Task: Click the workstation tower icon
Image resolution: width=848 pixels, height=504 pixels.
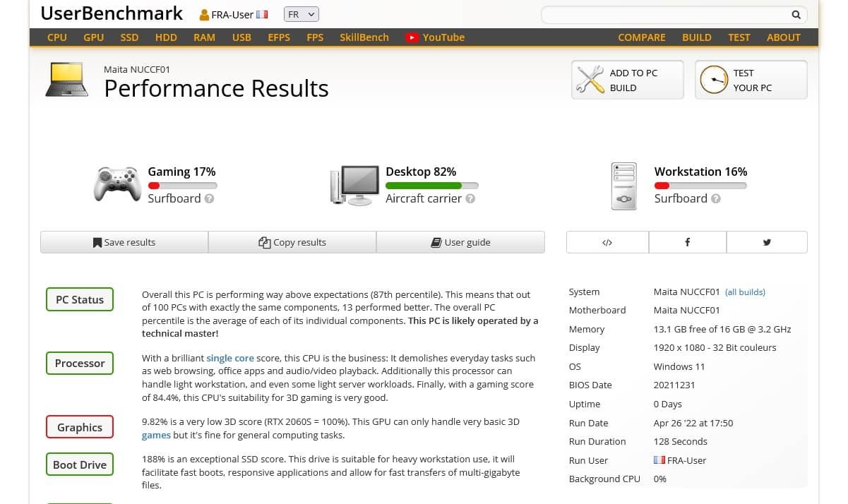Action: pos(624,186)
